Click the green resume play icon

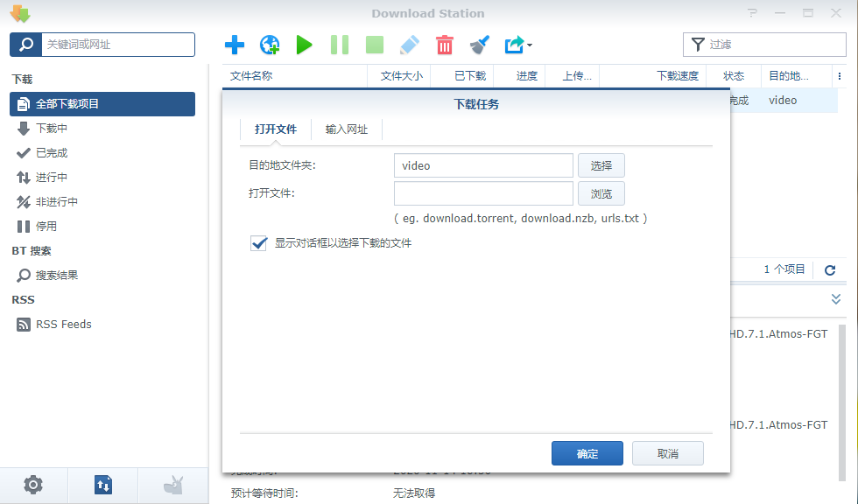pyautogui.click(x=305, y=45)
